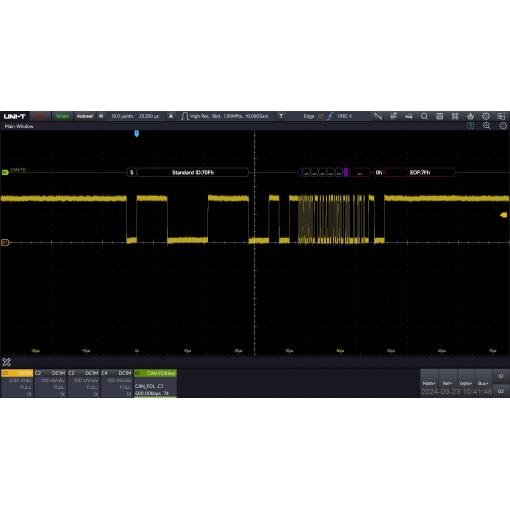This screenshot has height=510, width=510.
Task: Select the 'EOF:7Fh' decode packet
Action: [x=420, y=172]
